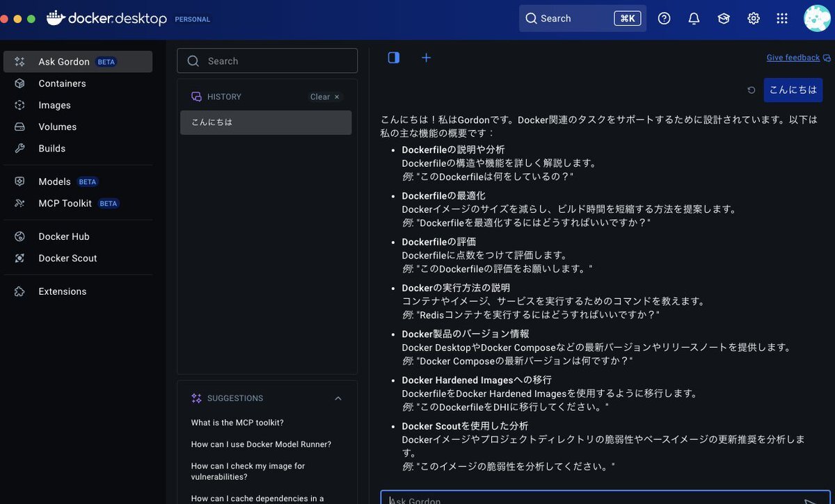Click the SUGGESTIONS sparkle icon

(196, 398)
